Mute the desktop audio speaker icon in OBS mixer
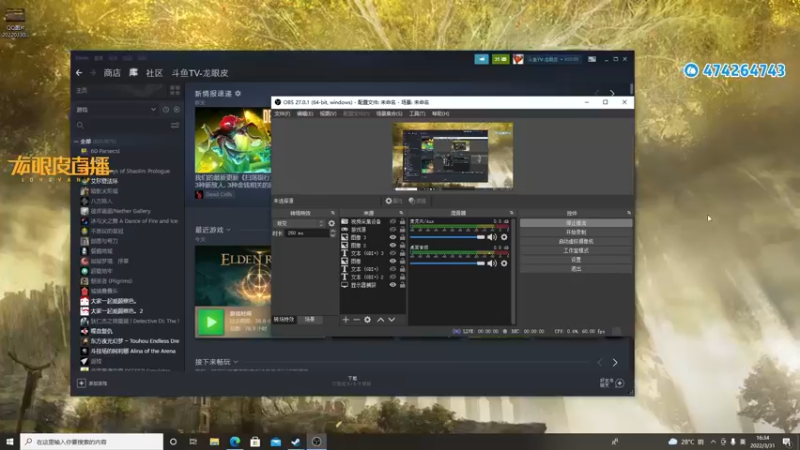The height and width of the screenshot is (450, 800). point(492,263)
